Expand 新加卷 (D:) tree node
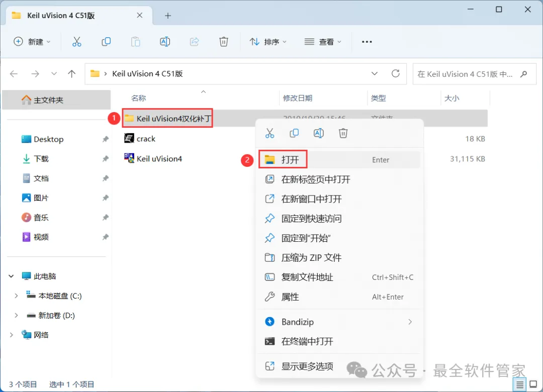The image size is (543, 392). pos(16,316)
